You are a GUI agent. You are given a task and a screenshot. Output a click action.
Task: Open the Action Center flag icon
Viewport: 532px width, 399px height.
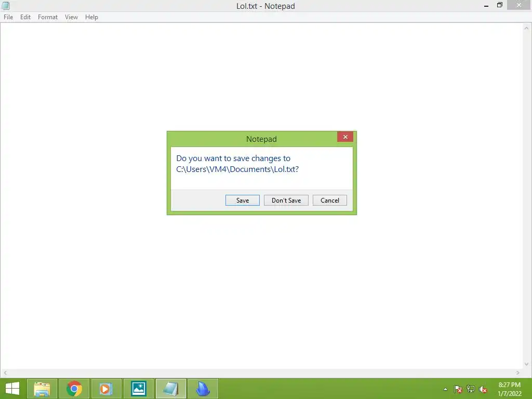tap(458, 389)
